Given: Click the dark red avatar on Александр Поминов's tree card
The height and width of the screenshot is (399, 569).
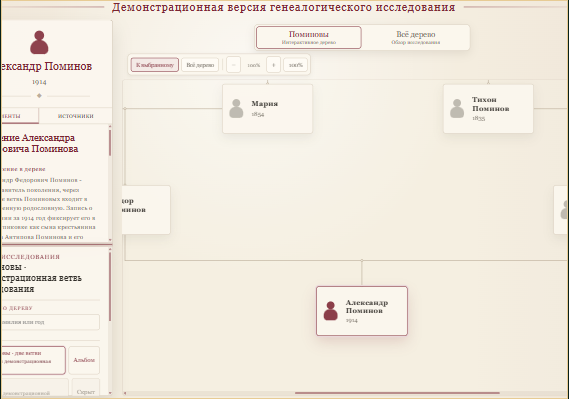Looking at the screenshot, I should pos(331,311).
